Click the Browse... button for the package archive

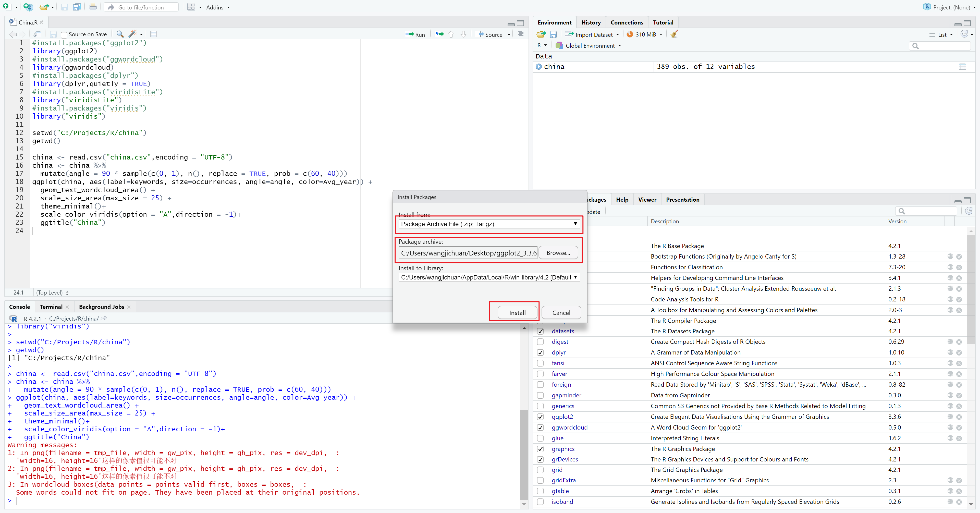coord(558,253)
